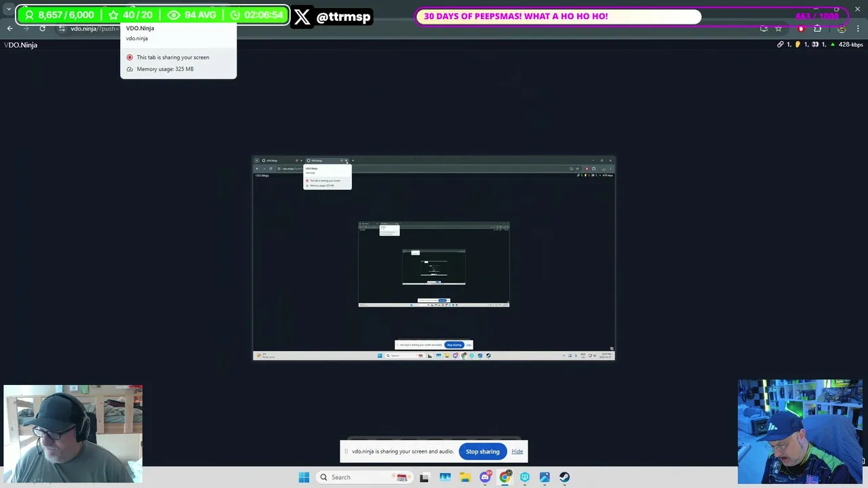The width and height of the screenshot is (868, 488).
Task: Click the bottom-left webcam feed
Action: click(73, 434)
